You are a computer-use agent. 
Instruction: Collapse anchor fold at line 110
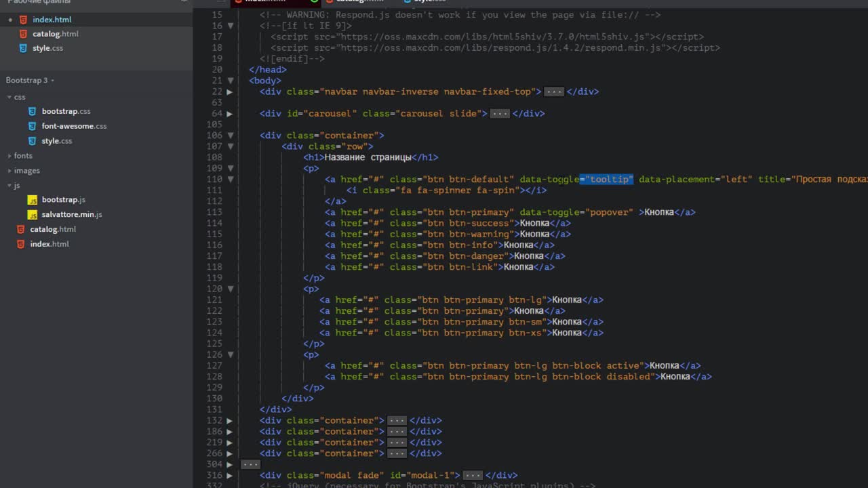230,179
